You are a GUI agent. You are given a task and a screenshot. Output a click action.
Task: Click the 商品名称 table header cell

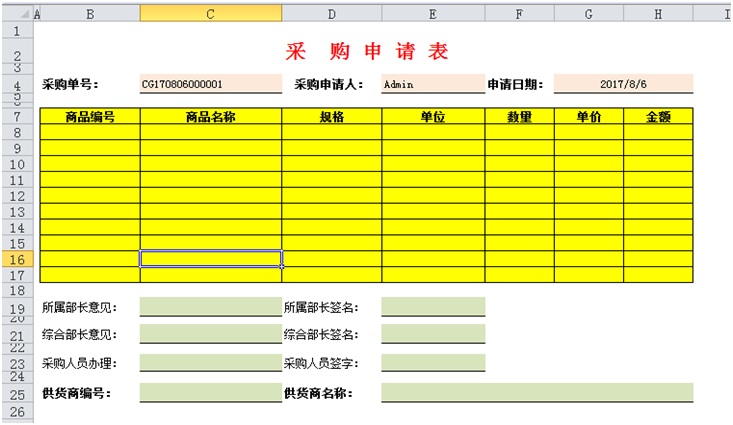tap(210, 117)
